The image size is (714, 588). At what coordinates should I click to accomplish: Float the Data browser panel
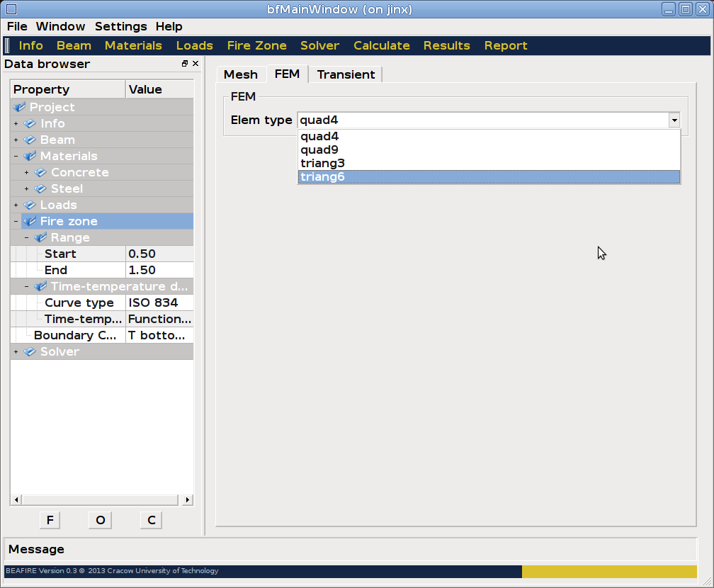pos(185,64)
